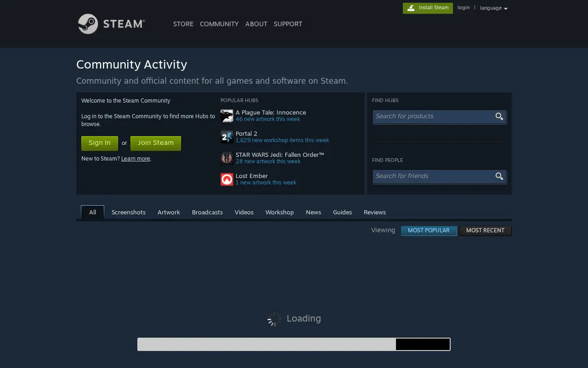
Task: Switch to the Screenshots tab
Action: click(129, 212)
